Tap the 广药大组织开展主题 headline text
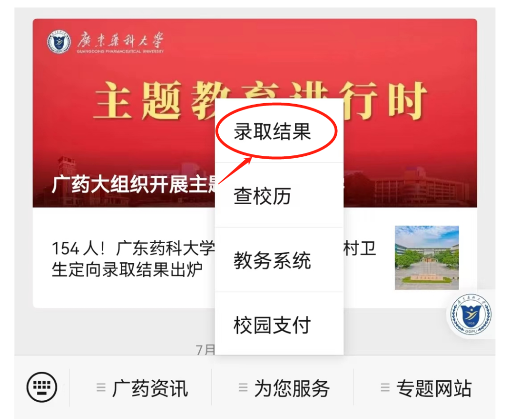The image size is (516, 420). (134, 184)
